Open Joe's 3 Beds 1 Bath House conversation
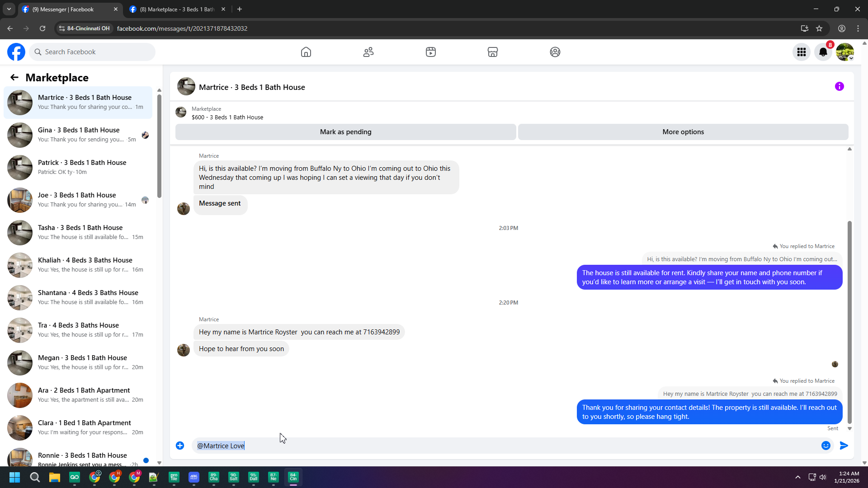Image resolution: width=868 pixels, height=488 pixels. [78, 200]
